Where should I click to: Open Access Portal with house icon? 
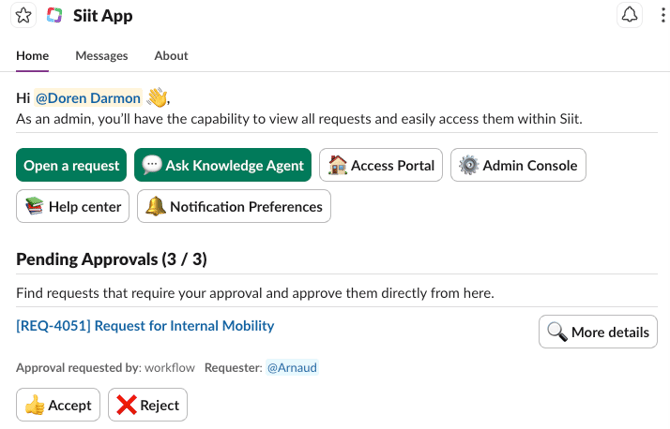(x=381, y=166)
